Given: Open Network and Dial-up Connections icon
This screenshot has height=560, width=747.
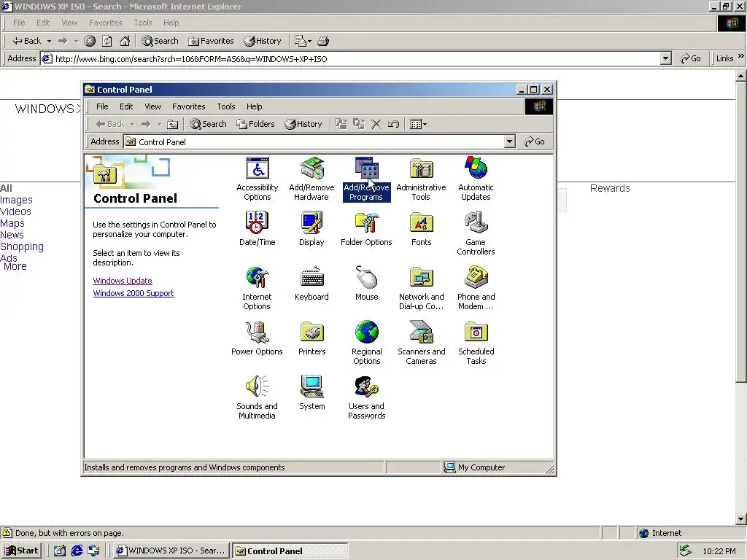Looking at the screenshot, I should (x=421, y=289).
